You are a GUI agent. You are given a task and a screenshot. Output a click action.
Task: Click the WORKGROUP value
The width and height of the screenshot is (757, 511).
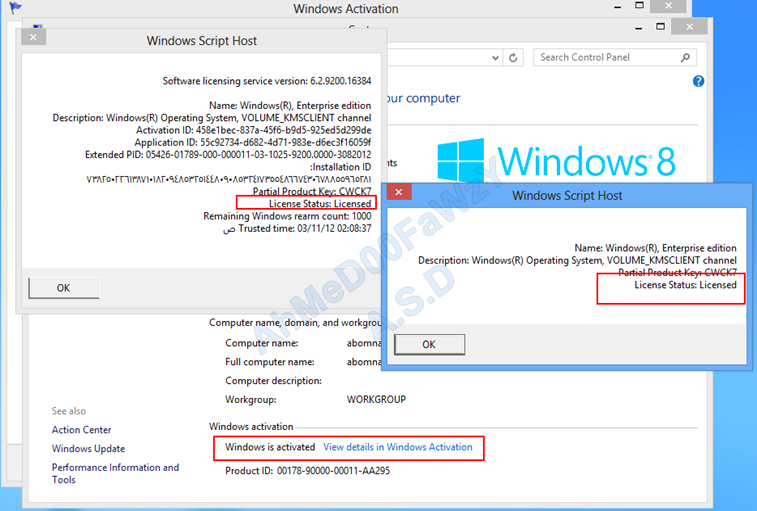(376, 399)
